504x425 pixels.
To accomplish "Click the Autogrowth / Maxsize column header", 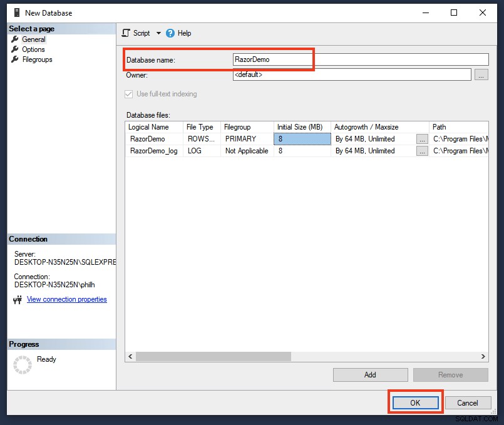I will point(380,127).
